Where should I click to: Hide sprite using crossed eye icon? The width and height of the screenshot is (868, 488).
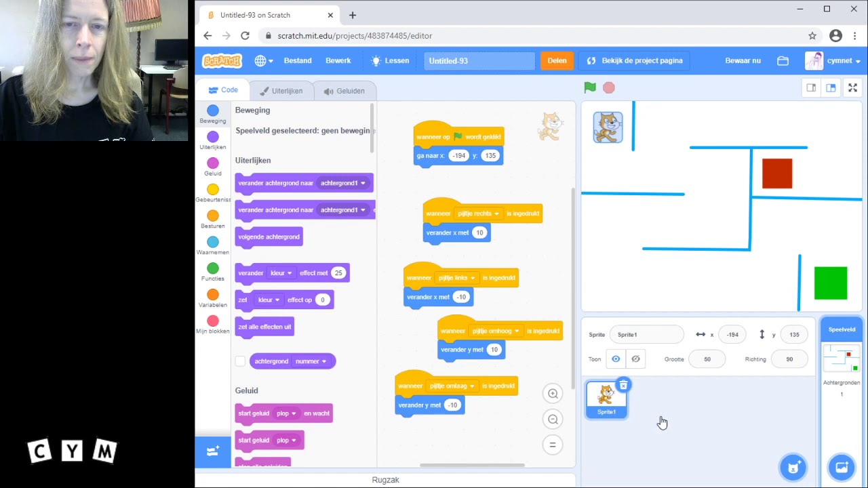(x=635, y=359)
